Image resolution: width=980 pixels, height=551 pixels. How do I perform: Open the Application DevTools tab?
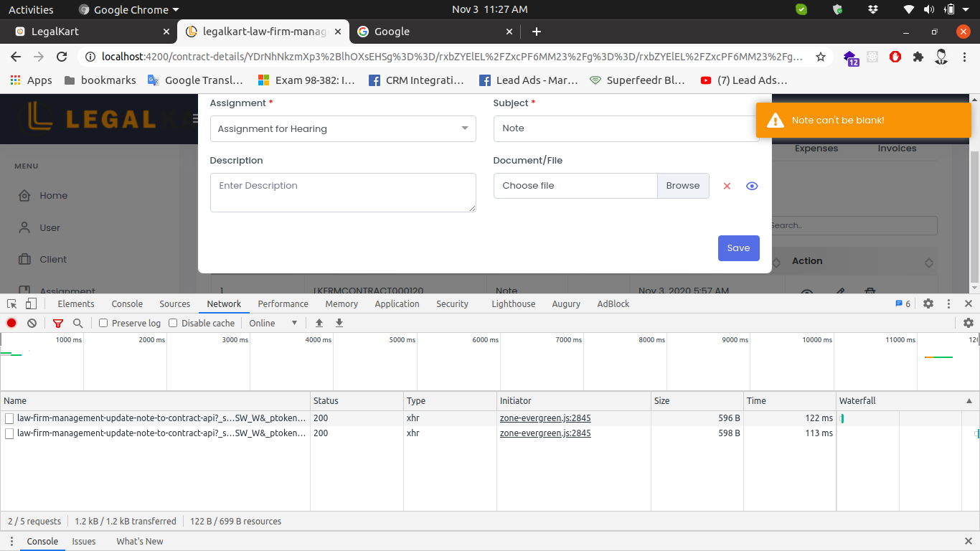coord(397,304)
